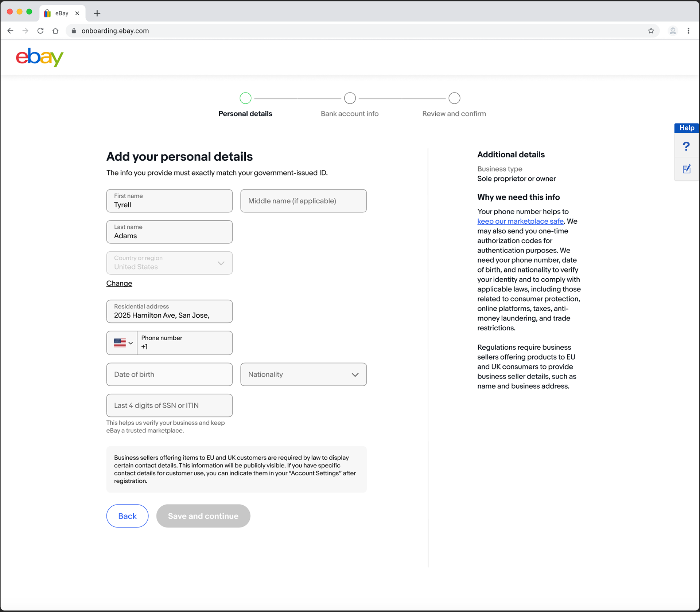This screenshot has height=612, width=700.
Task: Open a new browser tab
Action: click(x=97, y=13)
